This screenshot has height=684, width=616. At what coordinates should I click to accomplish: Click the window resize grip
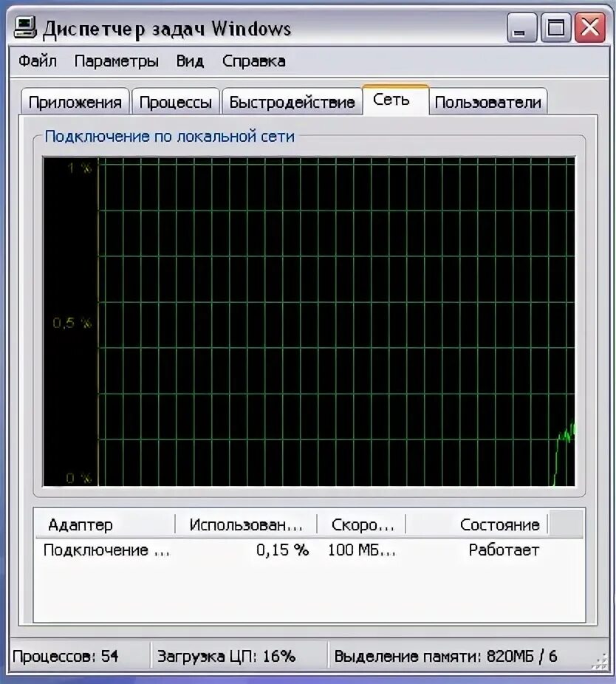(600, 661)
